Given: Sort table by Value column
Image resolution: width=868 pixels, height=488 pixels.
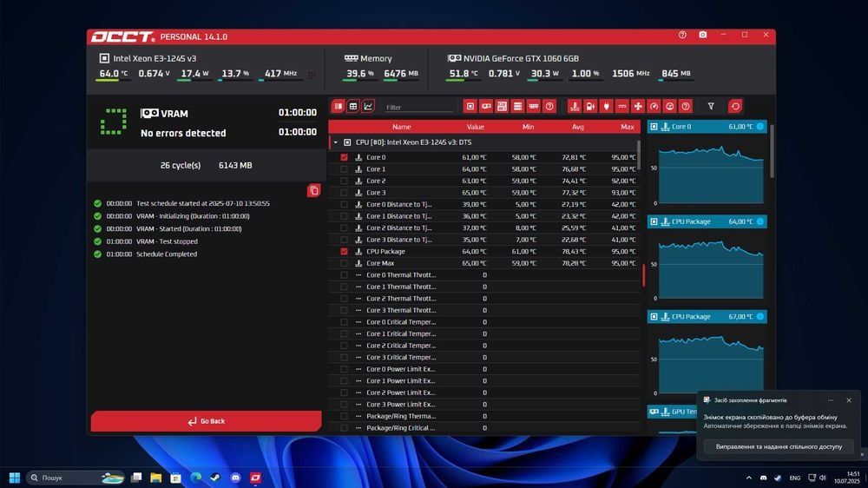Looking at the screenshot, I should coord(475,127).
